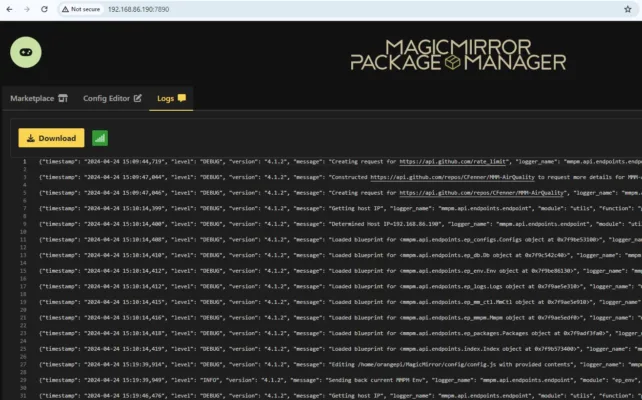Click the browser forward arrow
This screenshot has height=400, width=642.
tap(27, 9)
